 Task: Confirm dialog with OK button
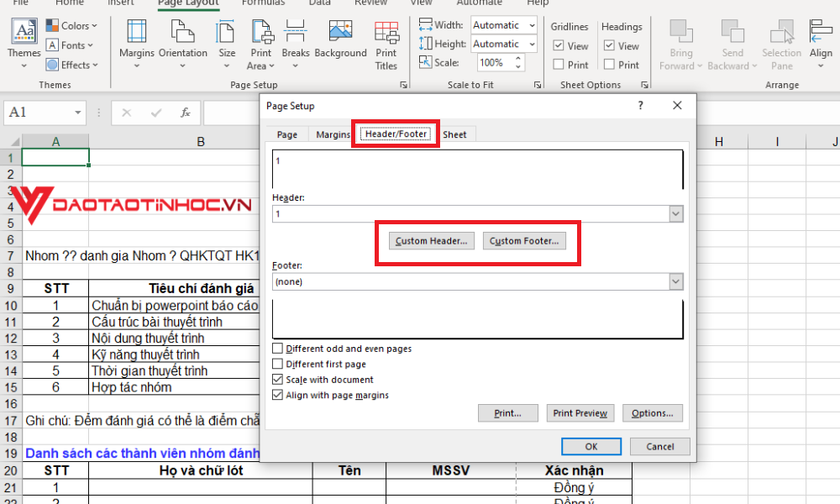point(591,446)
